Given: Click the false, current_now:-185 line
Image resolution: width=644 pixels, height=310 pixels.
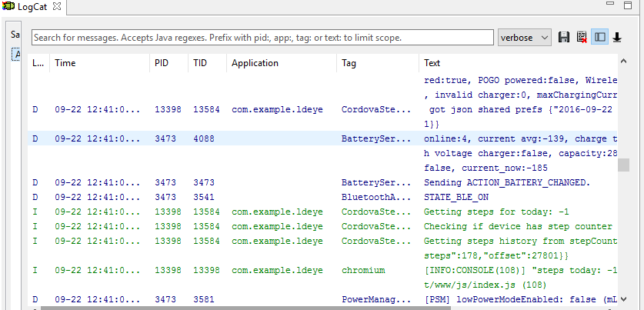Looking at the screenshot, I should click(486, 168).
